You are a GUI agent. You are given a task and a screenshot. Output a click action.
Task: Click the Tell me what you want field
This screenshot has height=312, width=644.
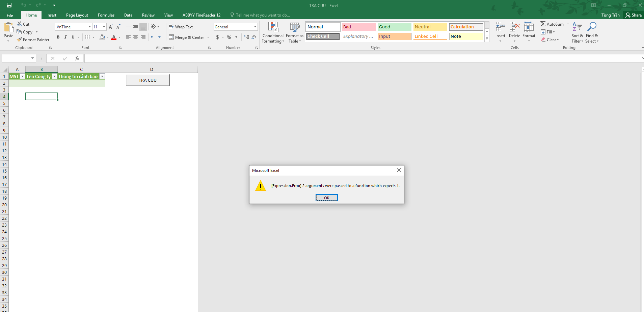coord(263,15)
